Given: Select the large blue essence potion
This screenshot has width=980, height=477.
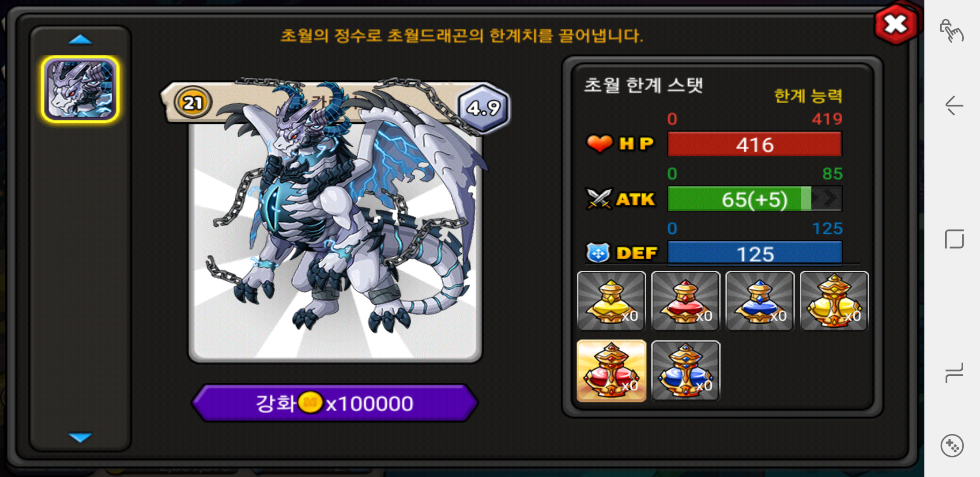Looking at the screenshot, I should tap(686, 371).
